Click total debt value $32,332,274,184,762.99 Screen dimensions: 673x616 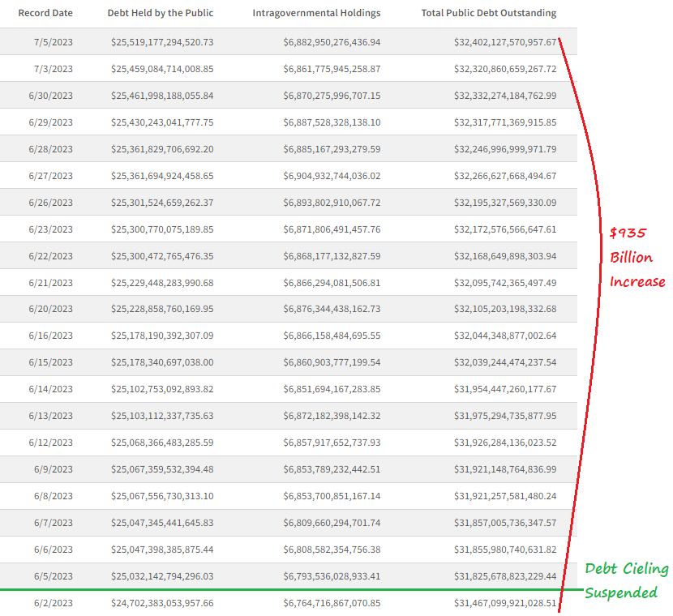(505, 96)
